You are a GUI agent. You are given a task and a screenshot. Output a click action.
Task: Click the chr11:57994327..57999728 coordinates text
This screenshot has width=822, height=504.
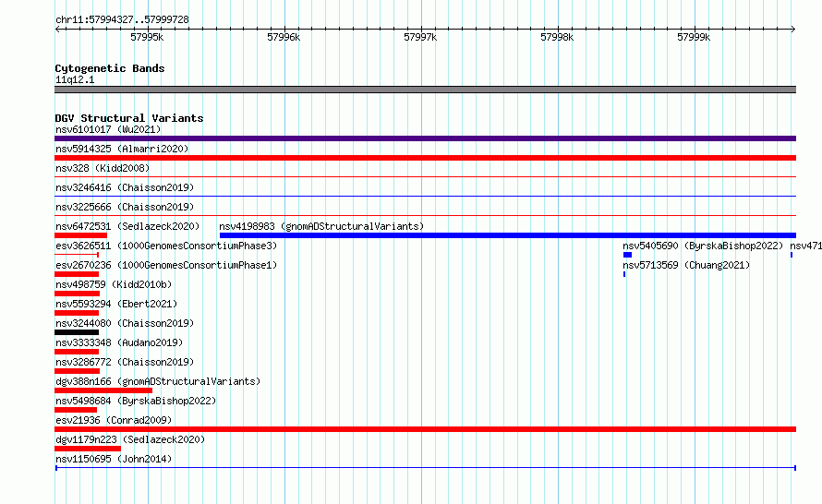point(122,19)
